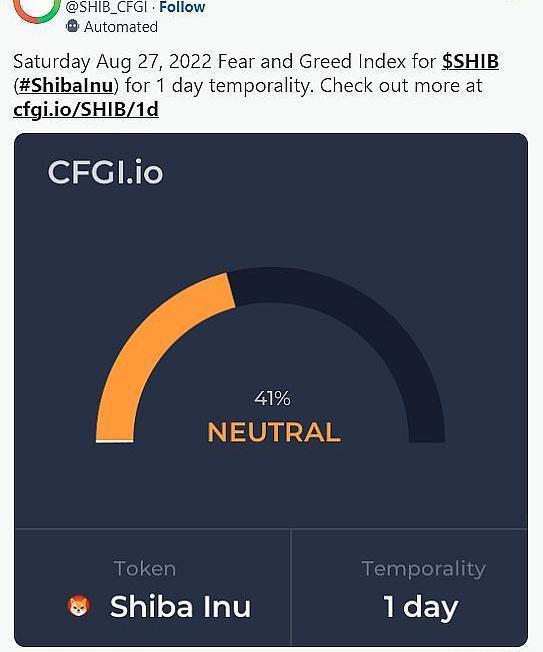Screen dimensions: 543x652
Task: Click the 1 day temporality value
Action: point(420,607)
